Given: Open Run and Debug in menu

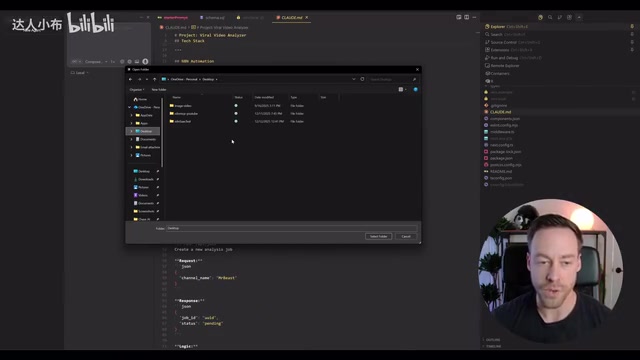Looking at the screenshot, I should click(513, 58).
